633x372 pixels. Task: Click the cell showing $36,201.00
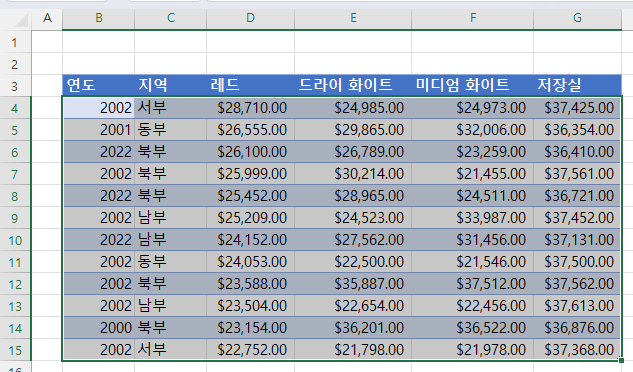point(353,328)
